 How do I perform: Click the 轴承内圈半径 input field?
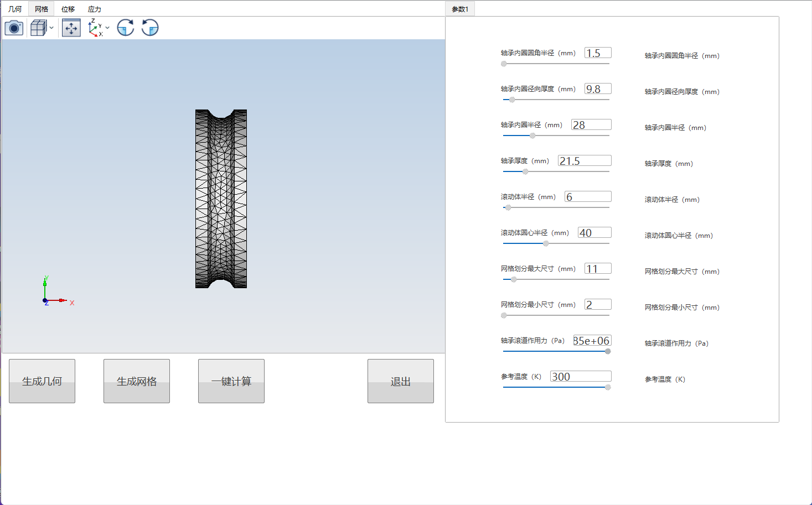click(591, 125)
